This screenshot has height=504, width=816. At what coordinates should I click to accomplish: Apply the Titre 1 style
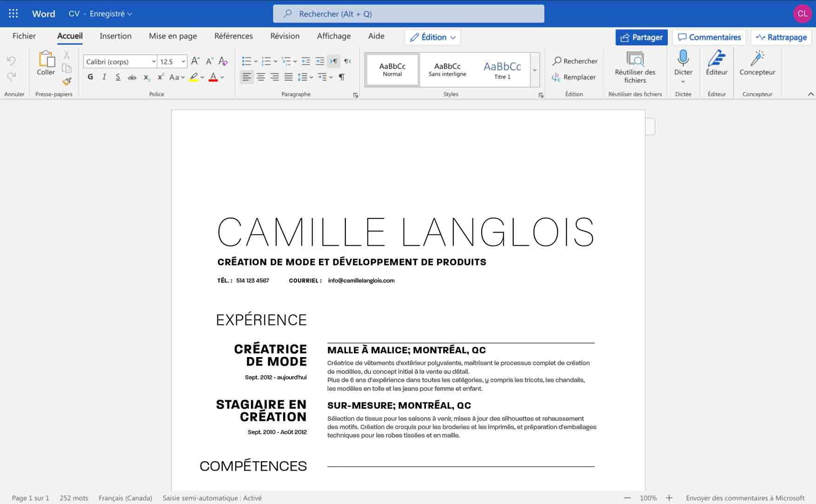coord(502,70)
